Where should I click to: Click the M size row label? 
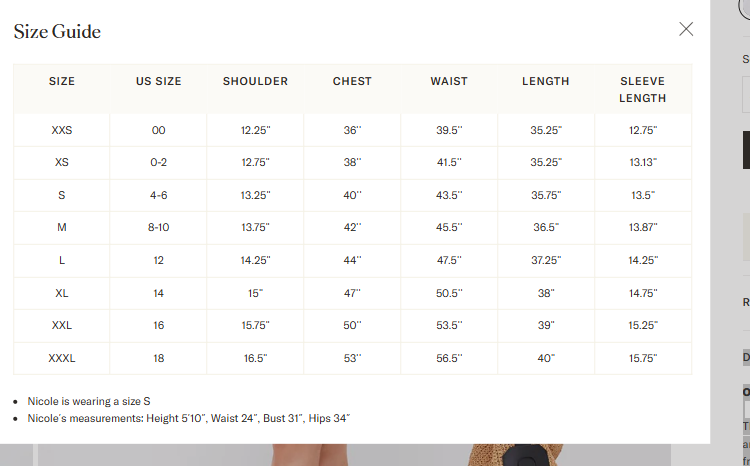(62, 228)
